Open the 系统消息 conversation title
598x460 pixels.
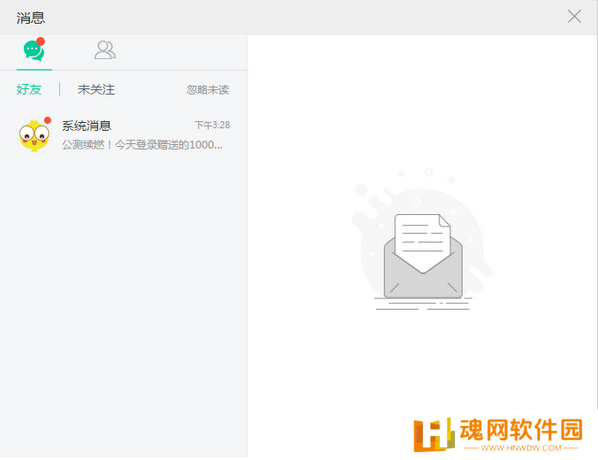pyautogui.click(x=87, y=125)
